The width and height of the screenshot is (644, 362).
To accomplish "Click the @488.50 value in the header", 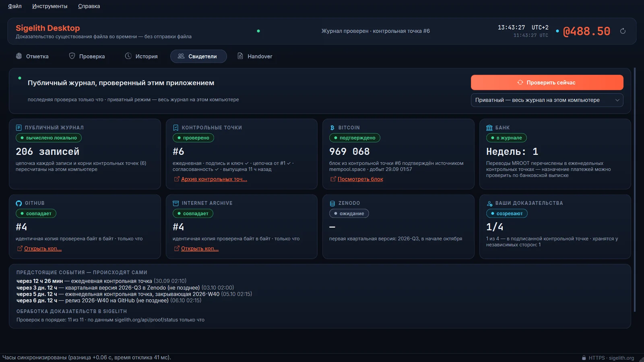I will point(586,31).
